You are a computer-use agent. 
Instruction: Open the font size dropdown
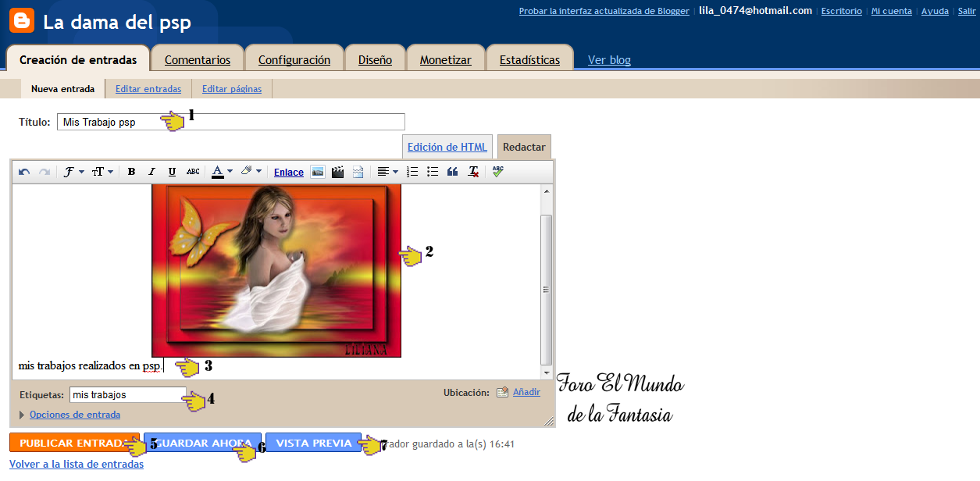(102, 172)
